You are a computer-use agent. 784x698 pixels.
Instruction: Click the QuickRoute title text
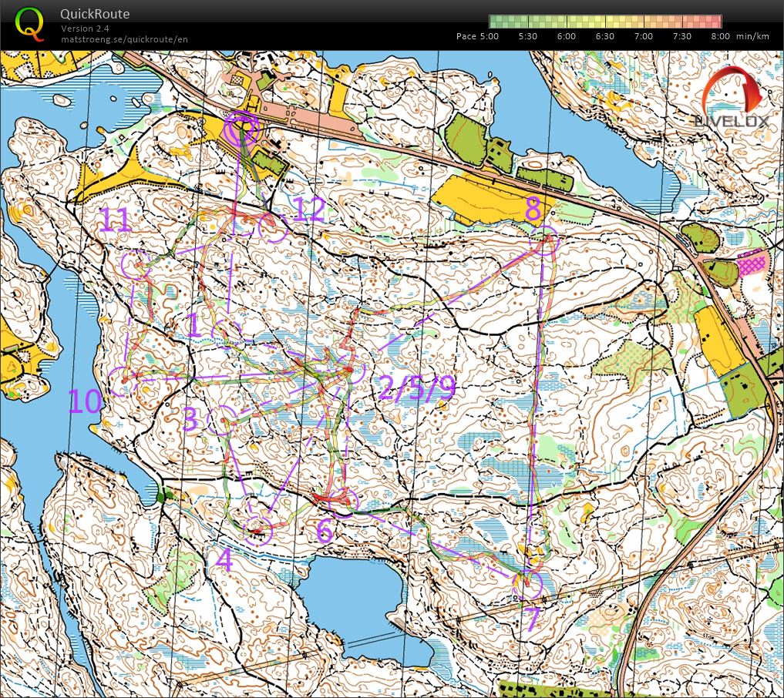(95, 14)
